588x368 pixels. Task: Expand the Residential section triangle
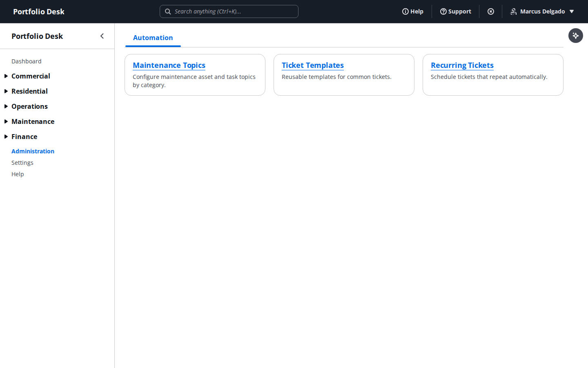(x=6, y=91)
